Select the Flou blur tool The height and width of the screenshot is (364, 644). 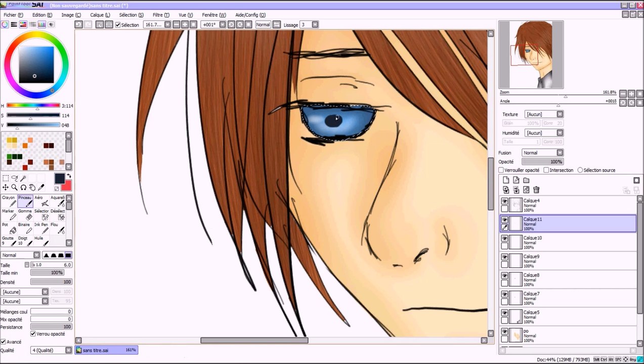(58, 228)
